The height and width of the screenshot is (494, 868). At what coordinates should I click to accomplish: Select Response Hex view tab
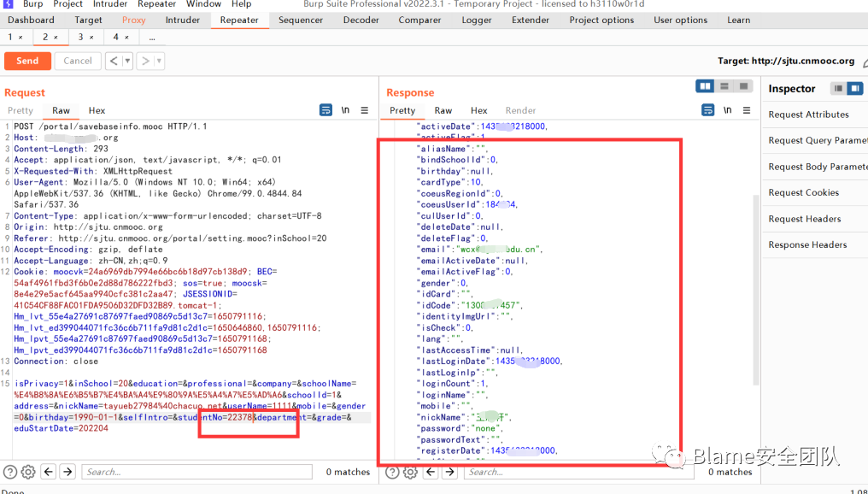pos(478,110)
